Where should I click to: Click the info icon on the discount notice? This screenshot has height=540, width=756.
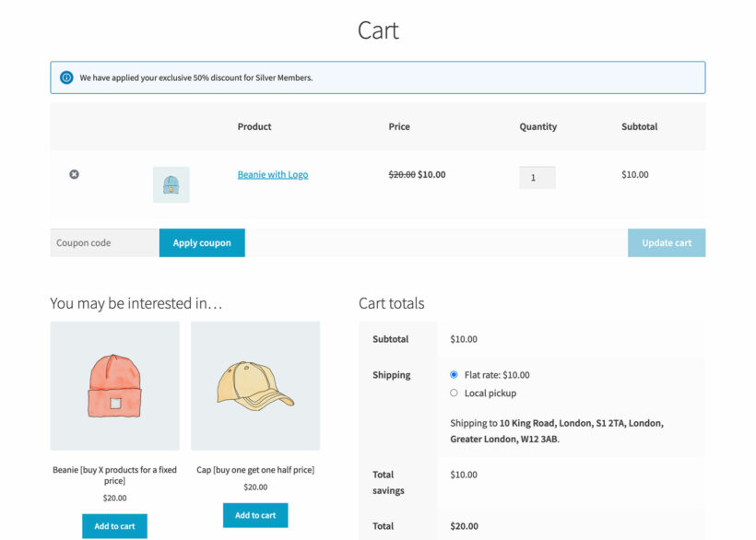tap(65, 77)
